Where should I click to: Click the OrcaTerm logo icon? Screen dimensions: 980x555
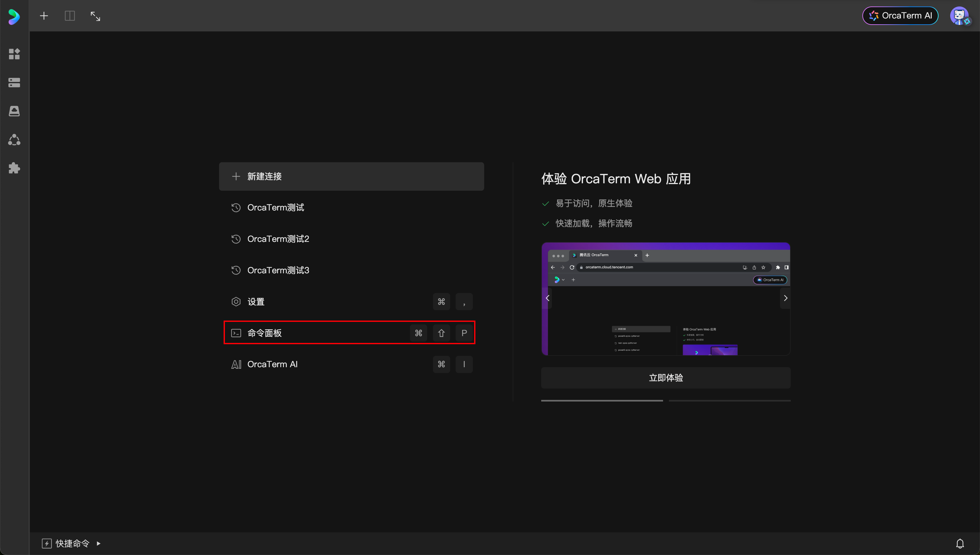pos(14,17)
